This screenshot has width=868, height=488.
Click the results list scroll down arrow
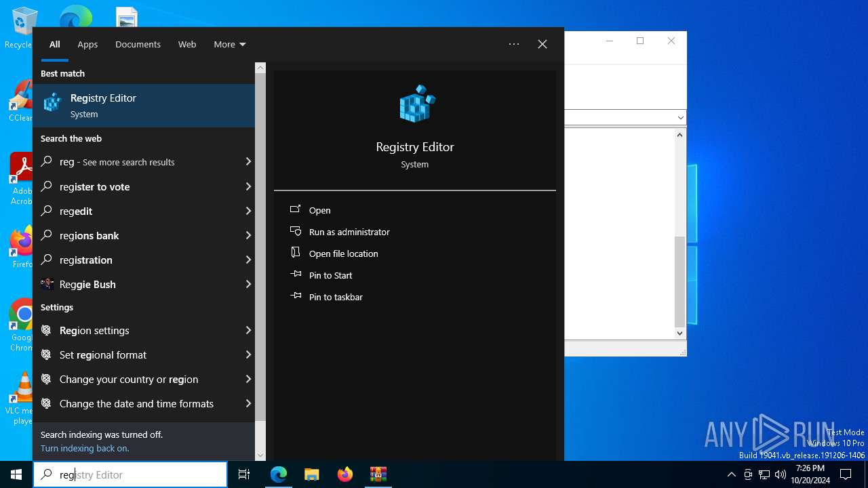click(x=260, y=455)
